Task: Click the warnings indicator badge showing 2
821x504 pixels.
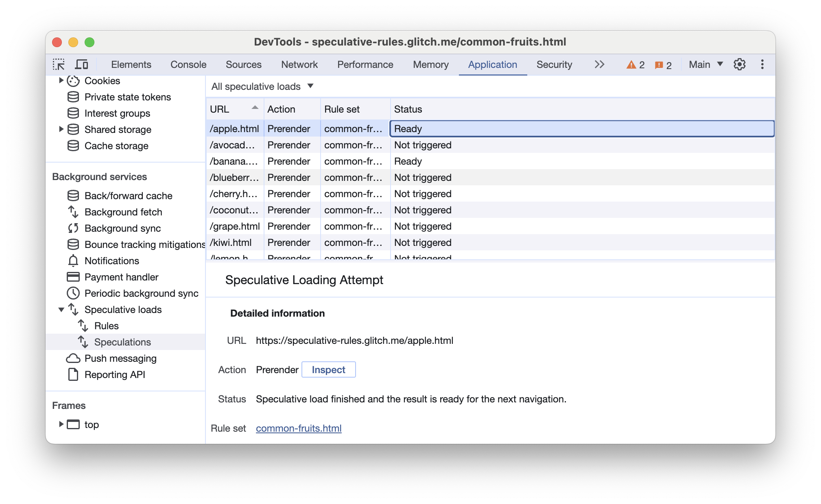Action: [x=636, y=65]
